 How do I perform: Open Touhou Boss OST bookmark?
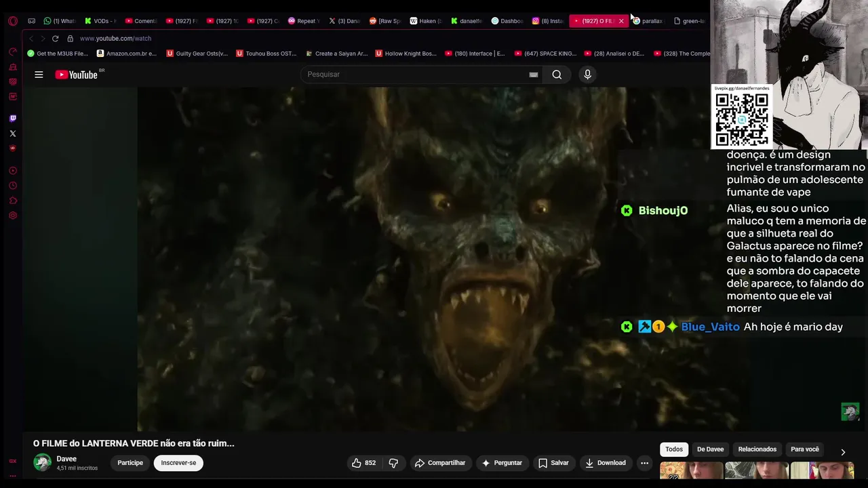[x=267, y=54]
